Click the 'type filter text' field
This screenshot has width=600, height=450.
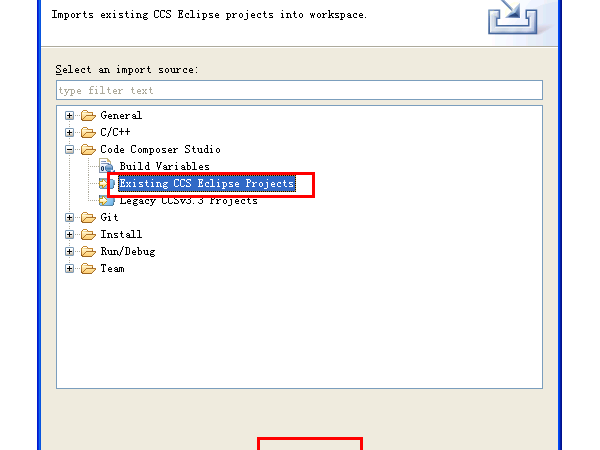point(299,90)
